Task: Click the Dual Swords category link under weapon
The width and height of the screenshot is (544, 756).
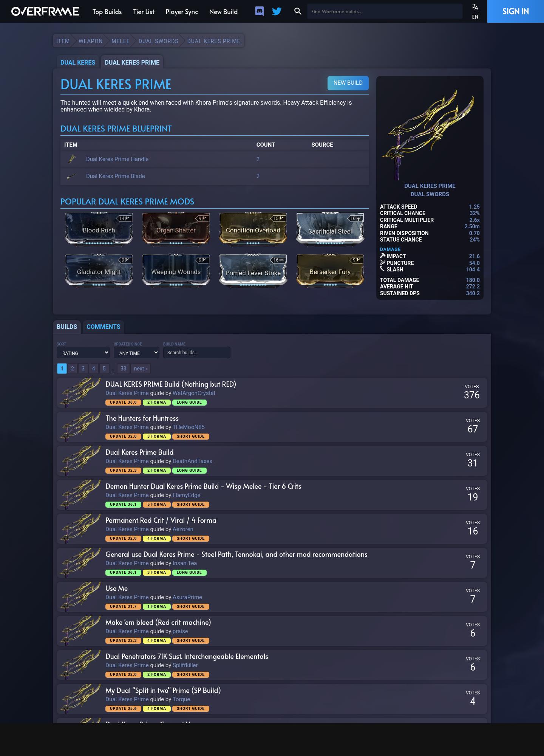Action: tap(430, 194)
